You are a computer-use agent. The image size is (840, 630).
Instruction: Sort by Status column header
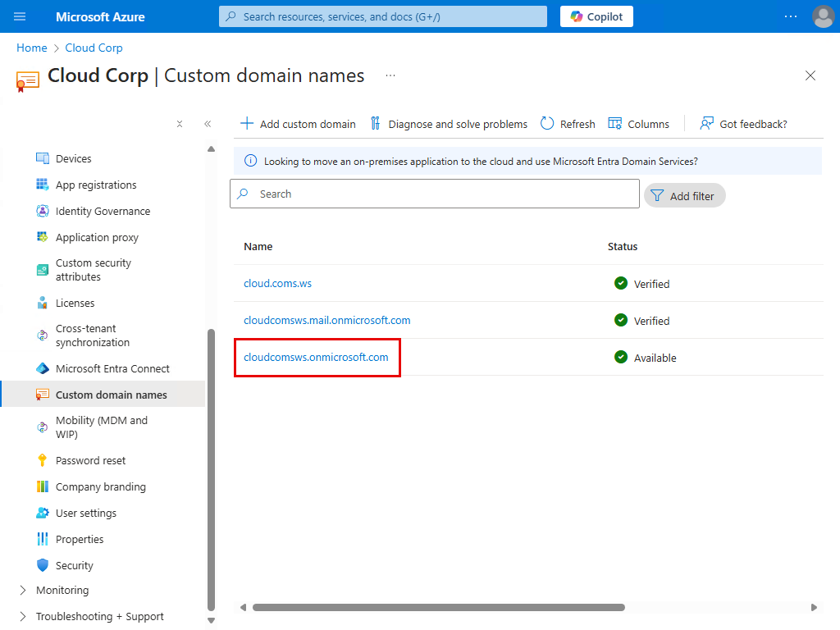tap(622, 246)
